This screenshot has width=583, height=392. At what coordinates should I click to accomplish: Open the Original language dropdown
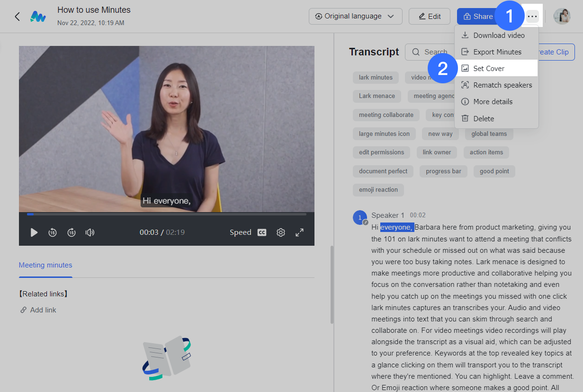(355, 16)
